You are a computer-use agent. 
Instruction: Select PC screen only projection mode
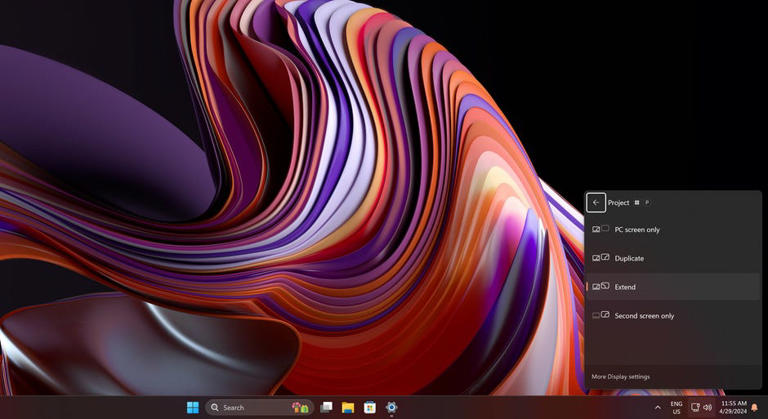pyautogui.click(x=636, y=230)
